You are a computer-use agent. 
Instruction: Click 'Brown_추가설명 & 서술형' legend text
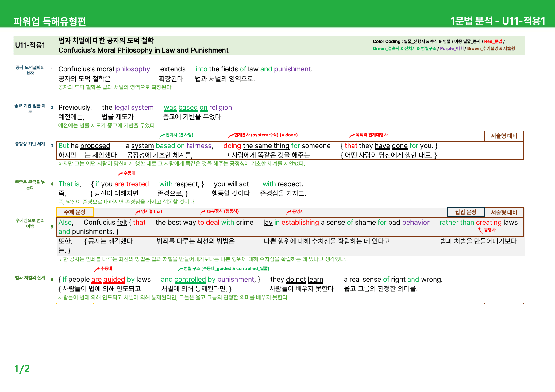491,48
